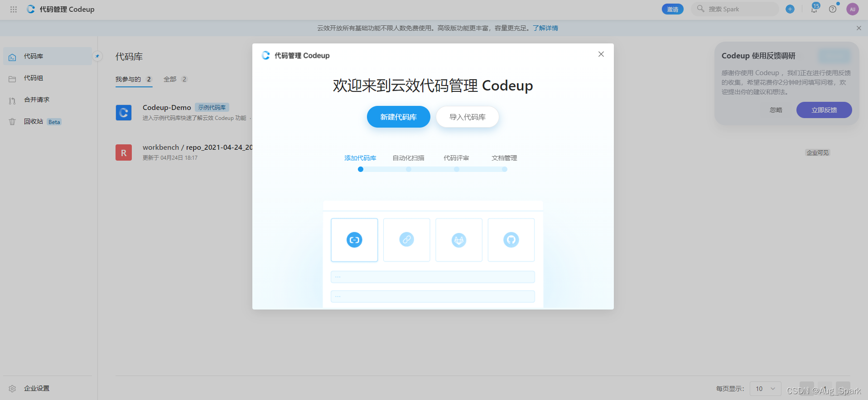Click the 代码管理 Codeup header title
Viewport: 868px width, 400px height.
coord(67,9)
